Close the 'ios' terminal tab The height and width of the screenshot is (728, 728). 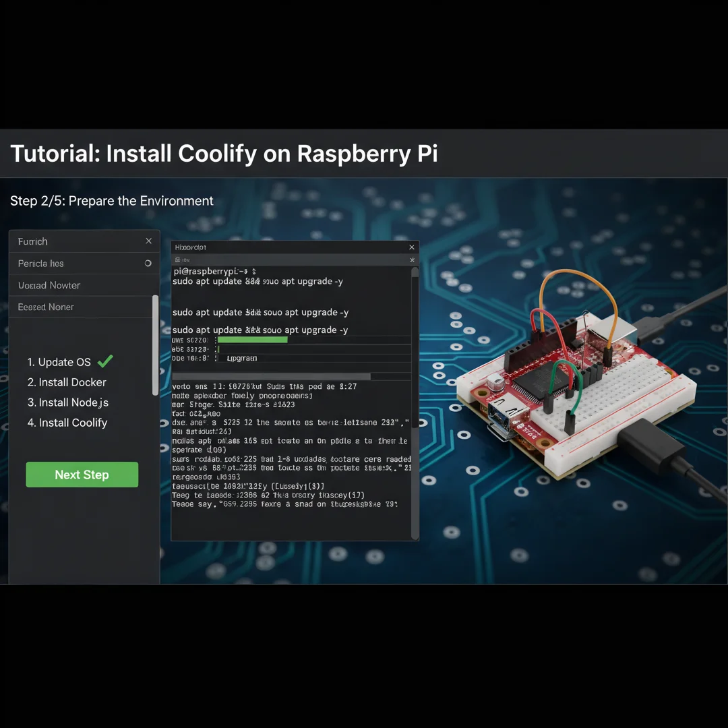click(412, 260)
